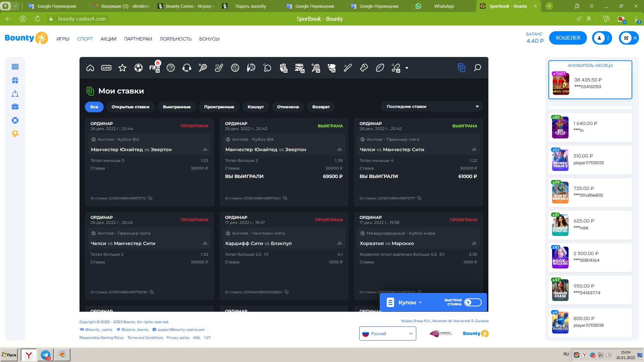This screenshot has width=644, height=362.
Task: Open the gift bonuses sidebar icon
Action: click(15, 80)
